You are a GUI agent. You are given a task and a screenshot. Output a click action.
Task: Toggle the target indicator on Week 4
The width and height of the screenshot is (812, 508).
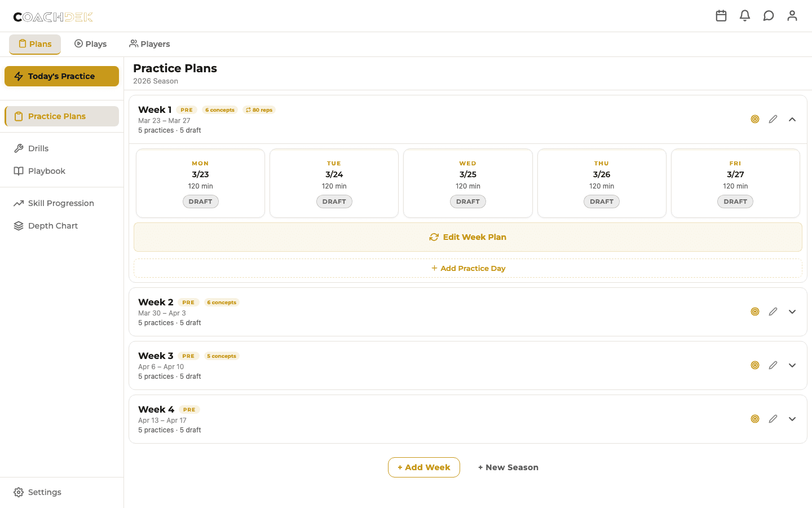tap(755, 418)
